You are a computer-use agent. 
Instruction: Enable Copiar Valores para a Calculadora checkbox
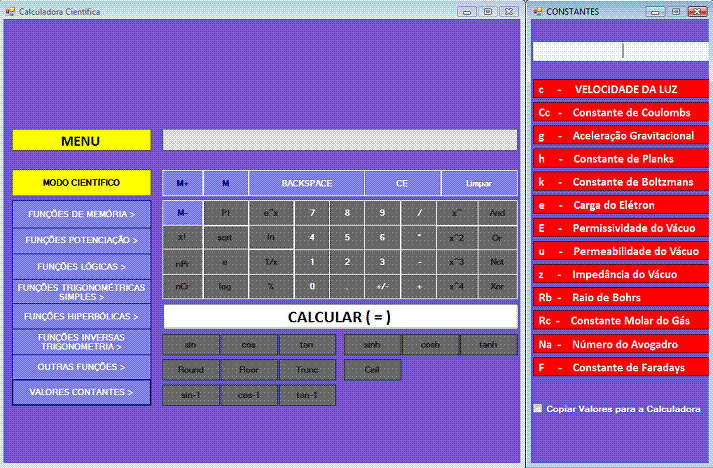(x=538, y=408)
